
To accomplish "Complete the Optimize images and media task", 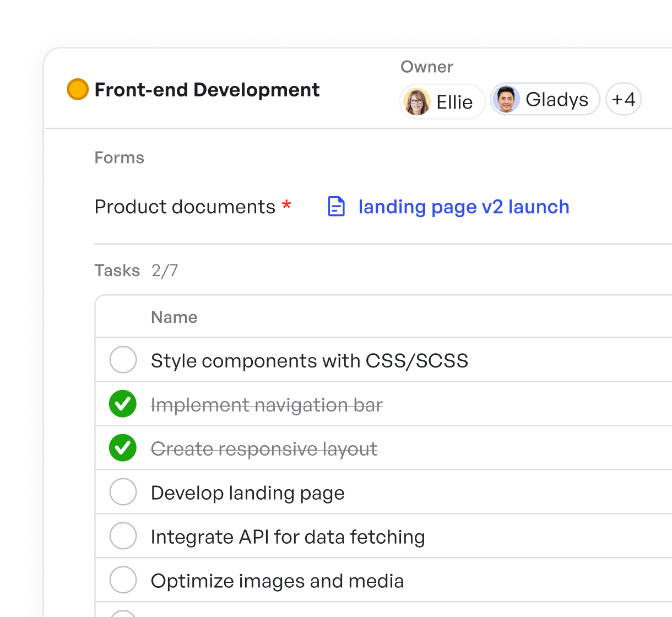I will [123, 580].
